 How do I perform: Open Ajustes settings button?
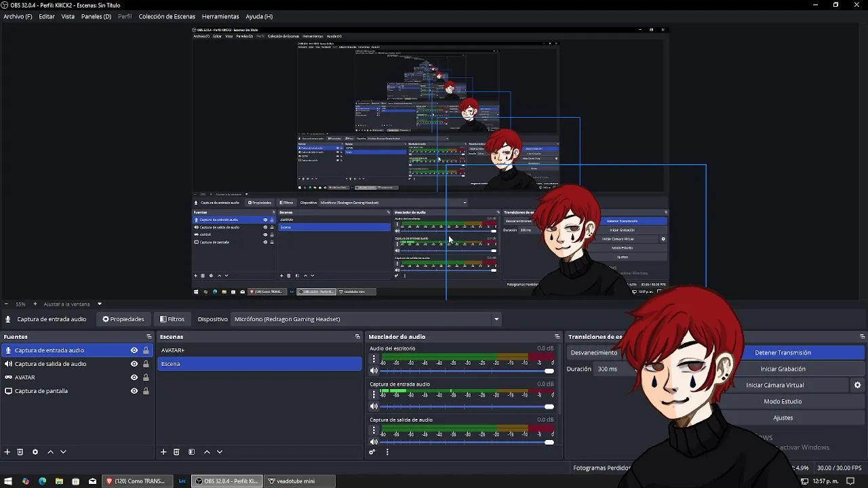783,418
